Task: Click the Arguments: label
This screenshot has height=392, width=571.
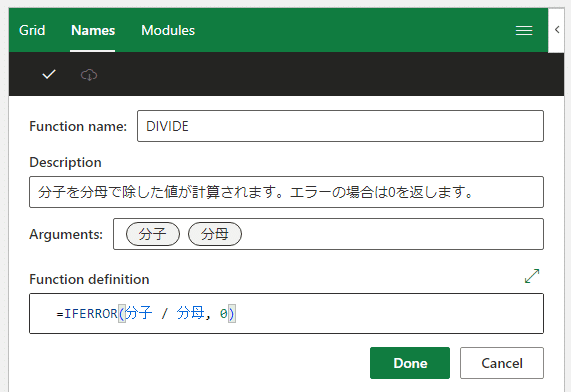Action: [66, 234]
